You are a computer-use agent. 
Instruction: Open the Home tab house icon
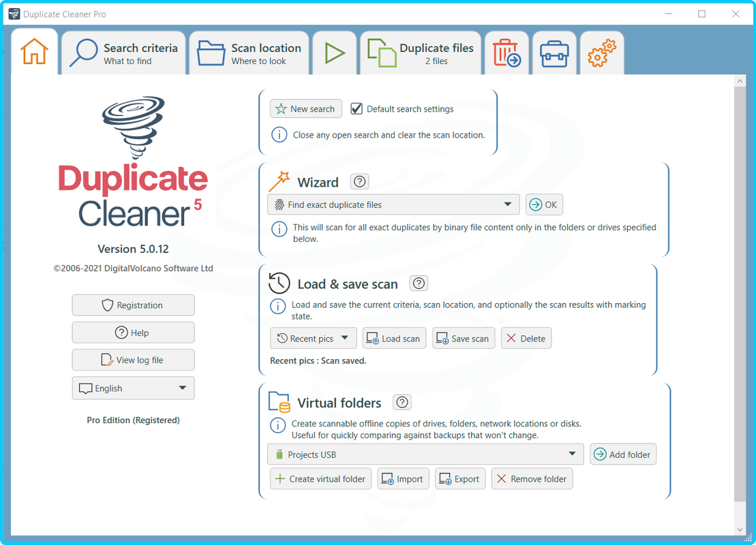pos(34,52)
